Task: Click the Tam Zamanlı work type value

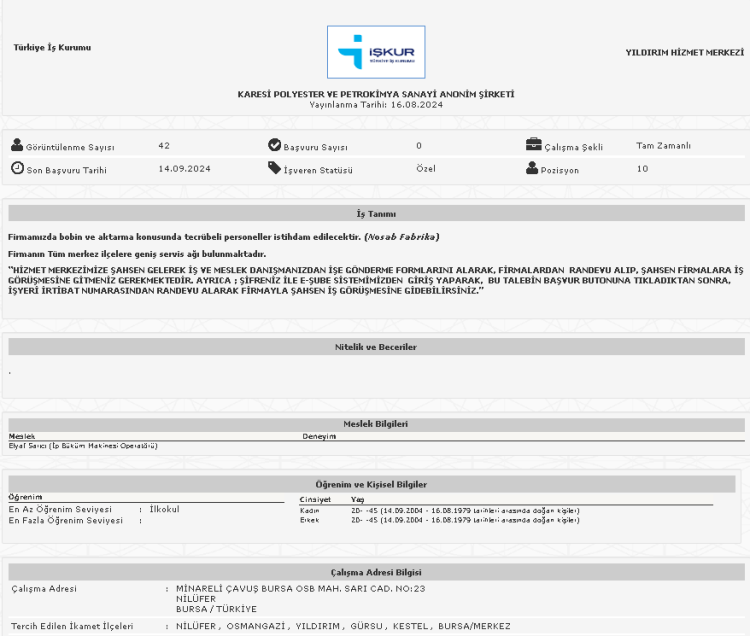Action: pos(663,146)
